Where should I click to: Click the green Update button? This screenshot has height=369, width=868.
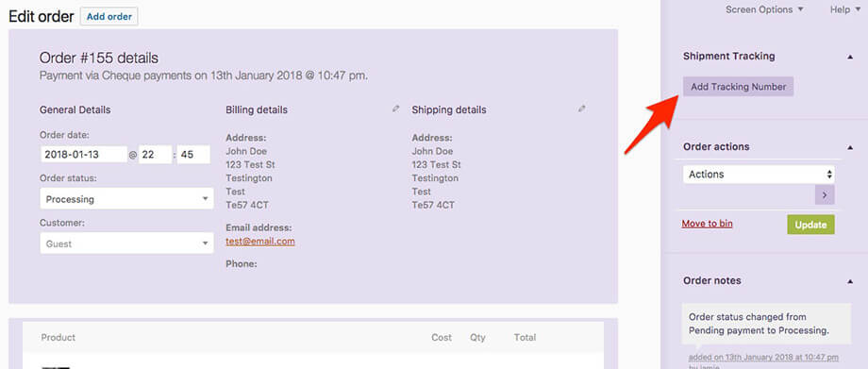click(811, 225)
